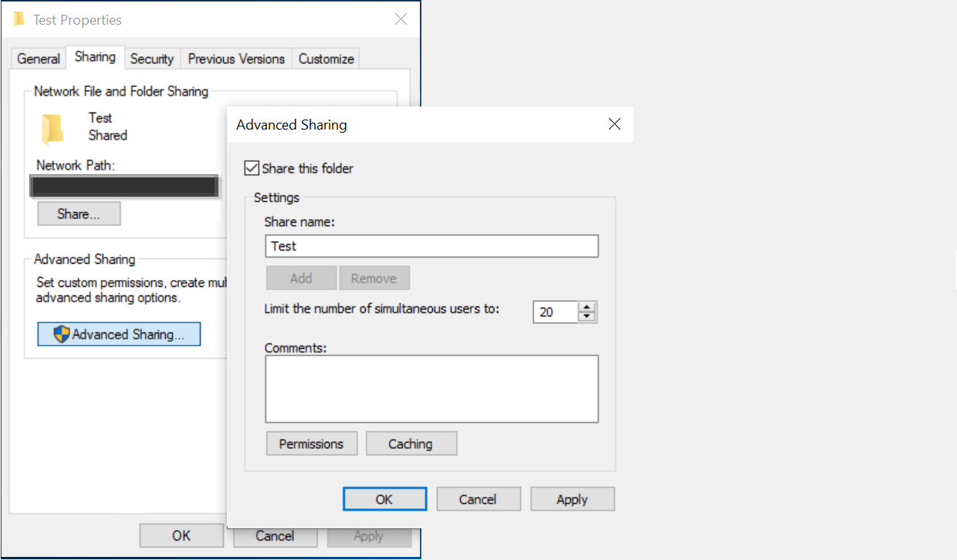Cancel the Advanced Sharing dialog

coord(478,498)
